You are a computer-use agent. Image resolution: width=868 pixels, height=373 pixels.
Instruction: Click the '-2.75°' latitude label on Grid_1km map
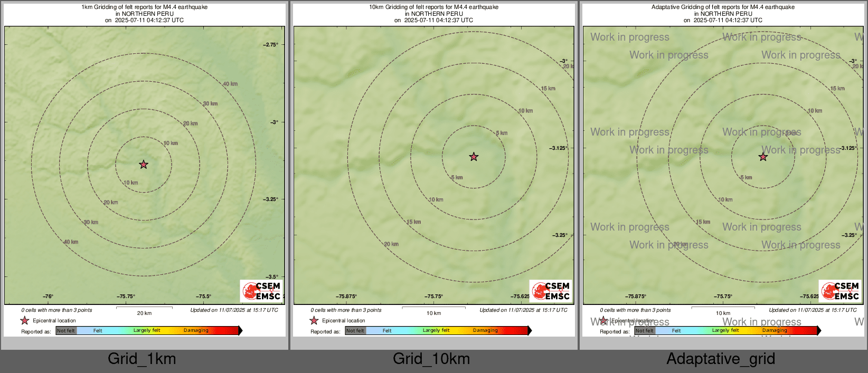pos(270,45)
